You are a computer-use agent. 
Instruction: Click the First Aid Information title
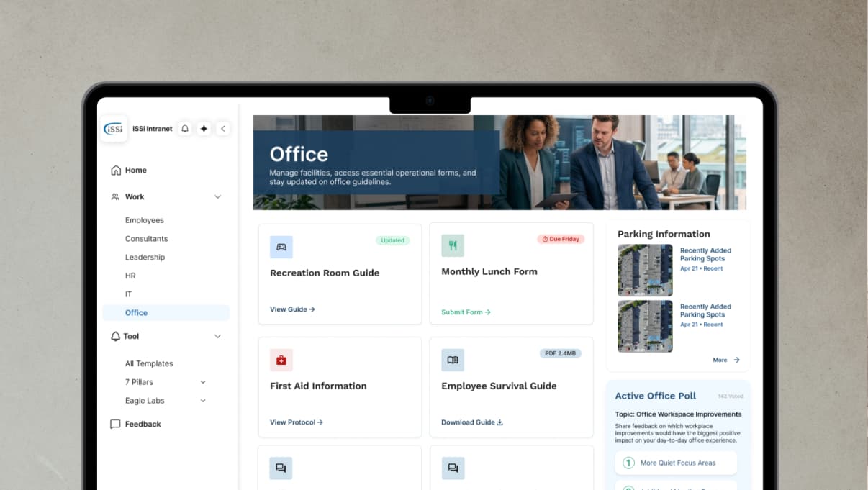318,386
